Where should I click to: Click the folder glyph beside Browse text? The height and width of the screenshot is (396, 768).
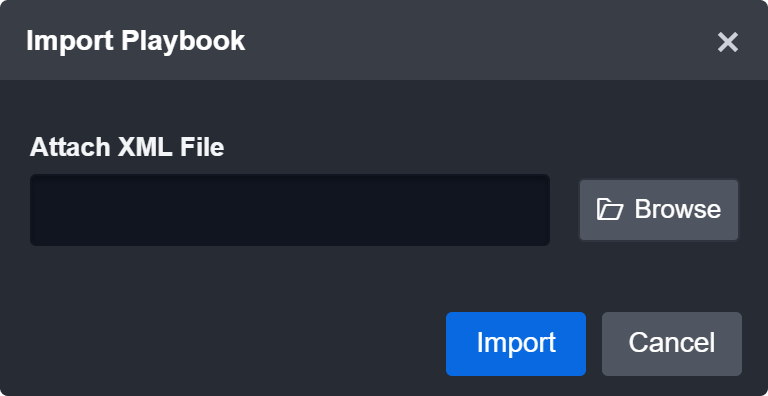pyautogui.click(x=610, y=209)
